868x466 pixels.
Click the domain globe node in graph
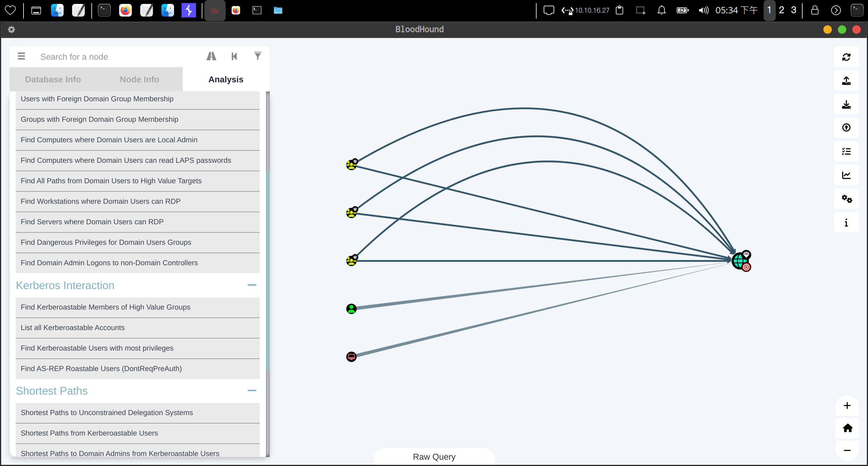[x=741, y=261]
